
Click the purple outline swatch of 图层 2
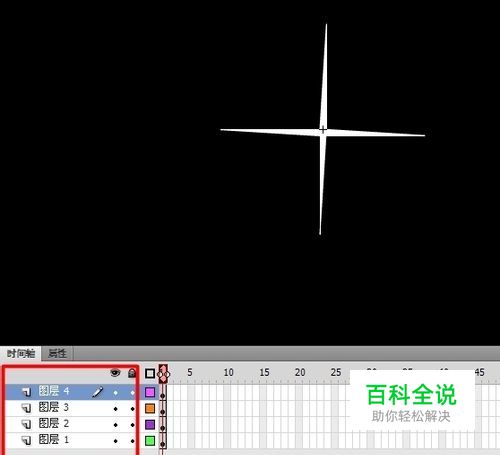(150, 425)
